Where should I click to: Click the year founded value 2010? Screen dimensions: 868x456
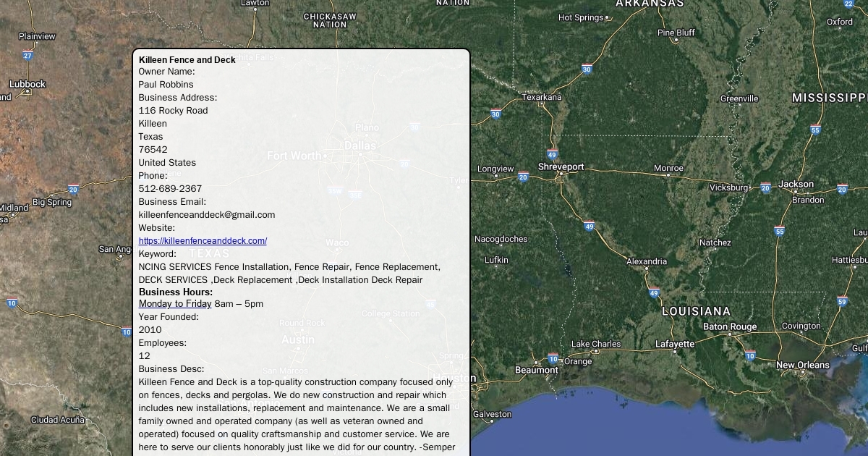tap(150, 330)
